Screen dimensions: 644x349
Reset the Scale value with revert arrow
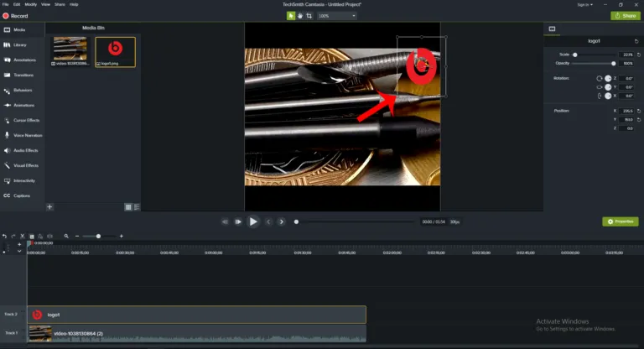(x=636, y=55)
